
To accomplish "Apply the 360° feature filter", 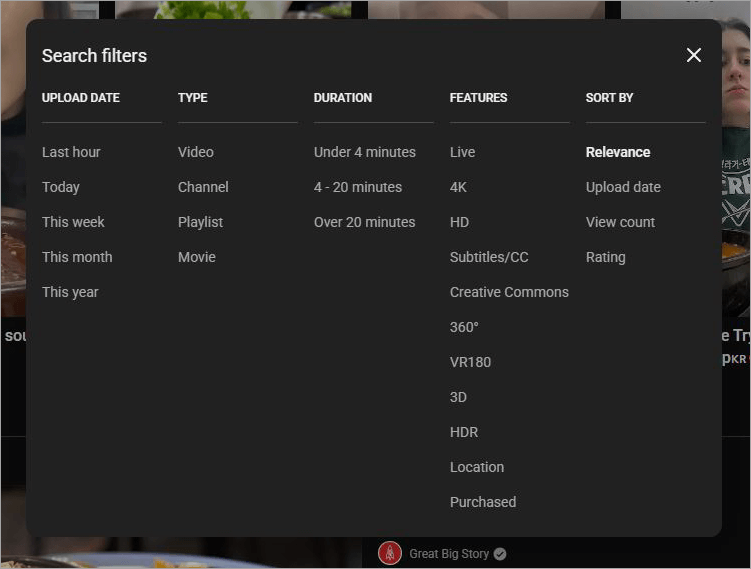I will pos(464,327).
